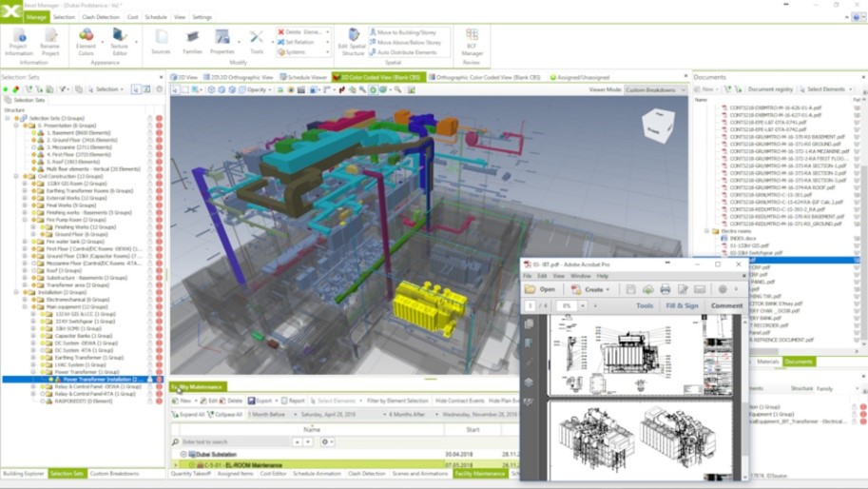
Task: Open the Schedule ribbon tab
Action: pos(156,17)
